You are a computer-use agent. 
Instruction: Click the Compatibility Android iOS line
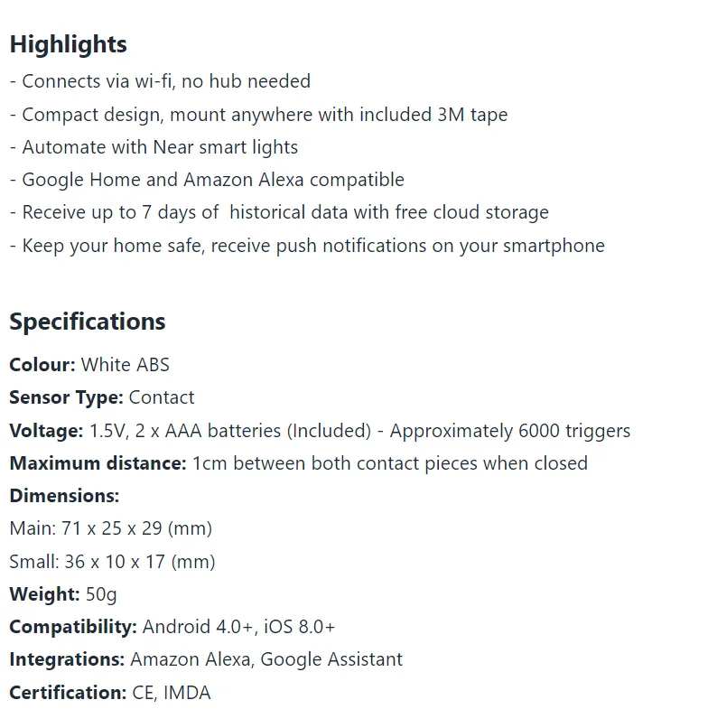(x=172, y=627)
